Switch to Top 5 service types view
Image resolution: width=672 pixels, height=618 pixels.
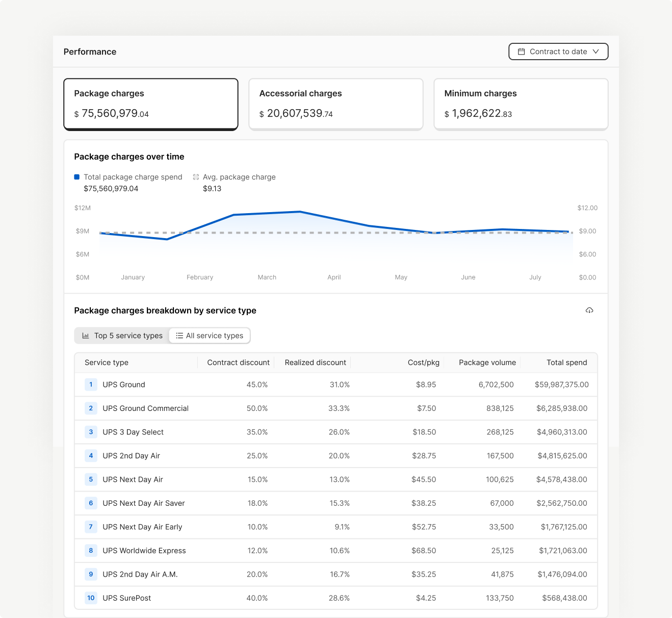pos(122,336)
